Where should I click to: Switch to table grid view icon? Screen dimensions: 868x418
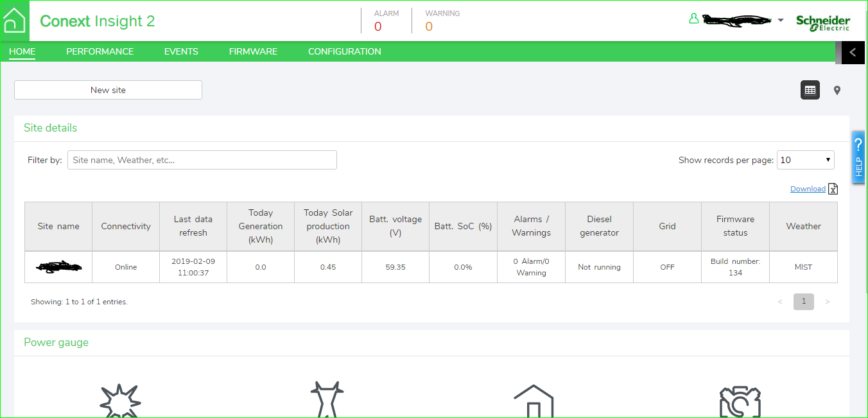click(810, 90)
